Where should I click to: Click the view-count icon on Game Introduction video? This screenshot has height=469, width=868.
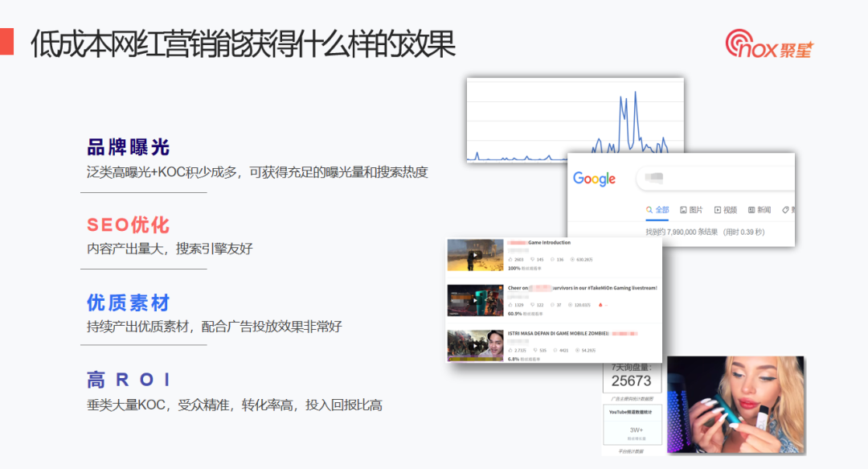click(x=572, y=259)
